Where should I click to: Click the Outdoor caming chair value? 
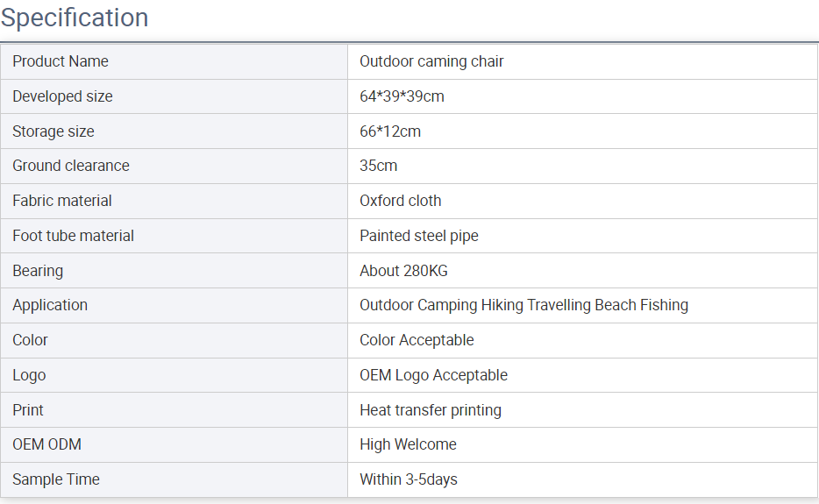click(x=431, y=61)
